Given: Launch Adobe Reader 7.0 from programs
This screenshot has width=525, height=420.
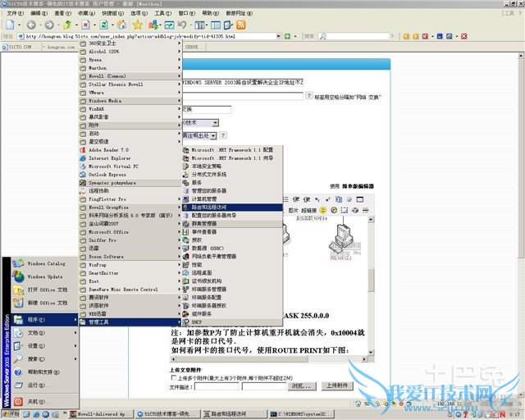Looking at the screenshot, I should [130, 150].
